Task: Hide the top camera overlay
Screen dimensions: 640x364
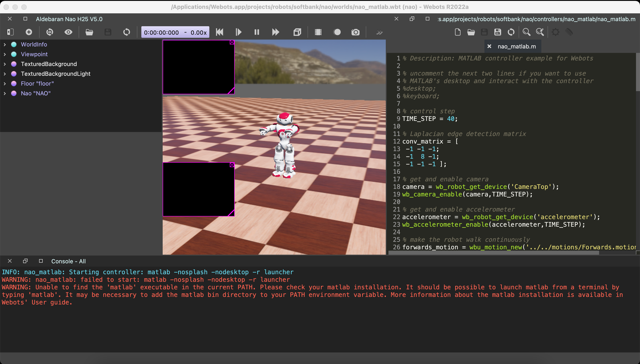Action: click(232, 42)
